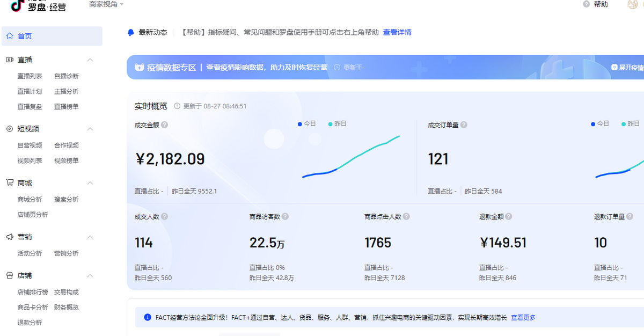The height and width of the screenshot is (336, 644).
Task: Click the 短视频 play icon in sidebar
Action: pos(10,129)
